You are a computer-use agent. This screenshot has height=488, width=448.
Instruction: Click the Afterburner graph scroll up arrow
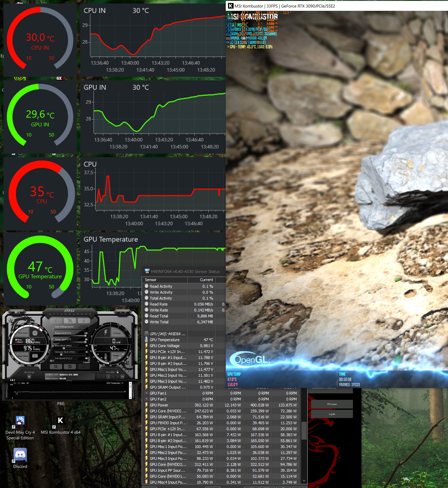point(131,383)
